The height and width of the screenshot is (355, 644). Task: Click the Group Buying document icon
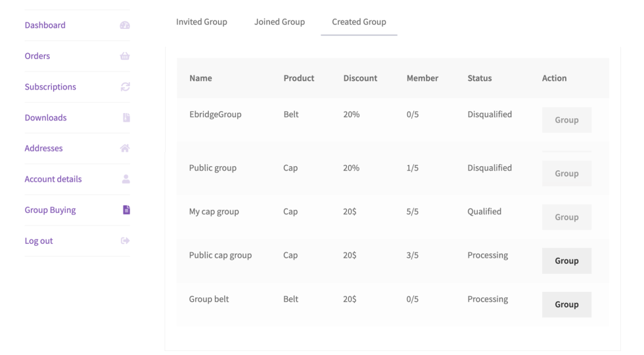[126, 210]
